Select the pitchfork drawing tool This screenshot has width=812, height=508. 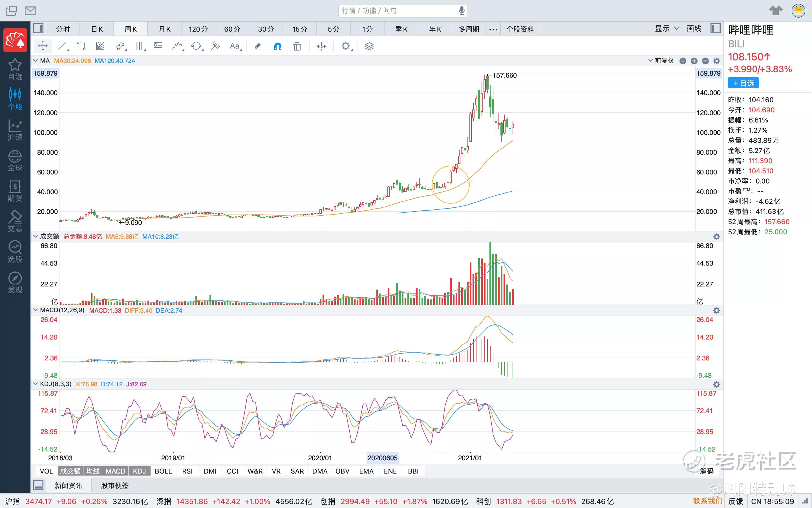(215, 46)
